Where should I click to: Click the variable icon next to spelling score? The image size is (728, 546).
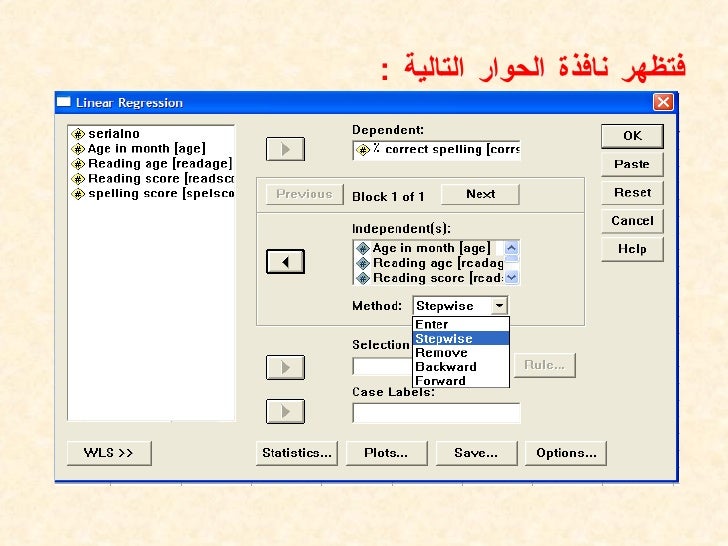point(78,194)
